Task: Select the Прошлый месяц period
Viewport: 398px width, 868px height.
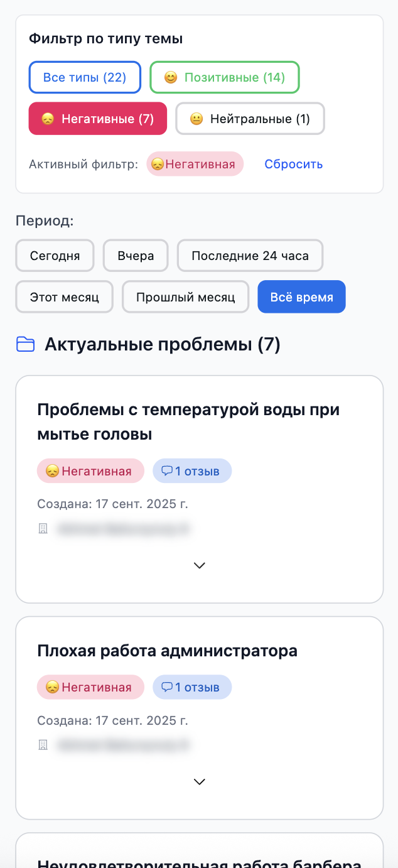Action: coord(185,296)
